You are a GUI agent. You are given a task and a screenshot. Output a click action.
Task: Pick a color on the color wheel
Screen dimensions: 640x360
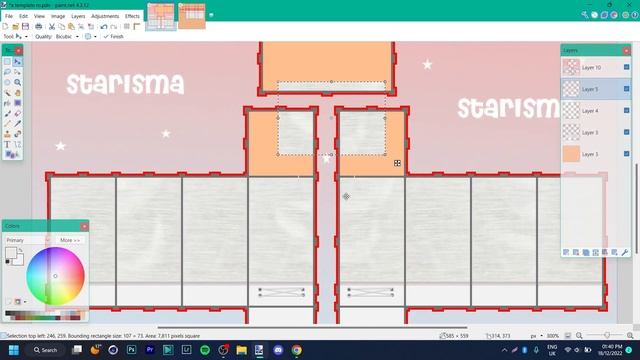(56, 276)
